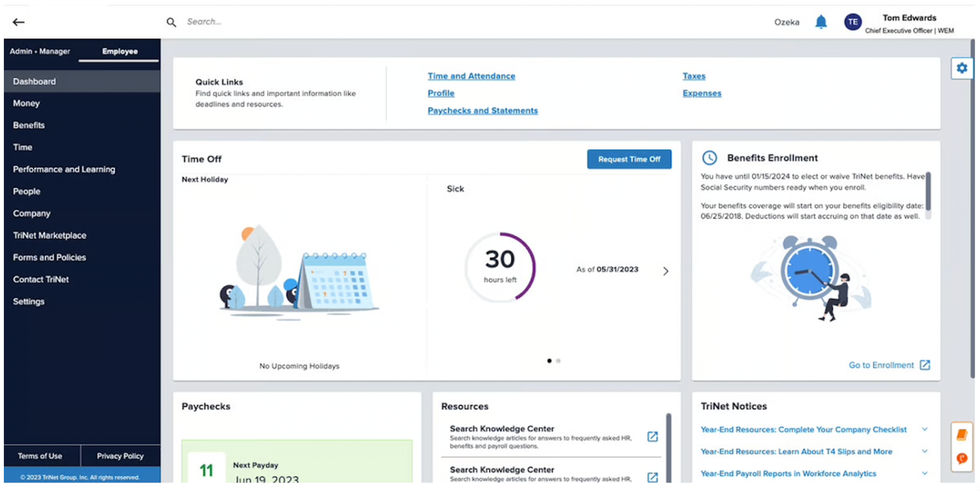The width and height of the screenshot is (980, 491).
Task: Open Year-End Payroll Reports notice
Action: click(x=788, y=474)
